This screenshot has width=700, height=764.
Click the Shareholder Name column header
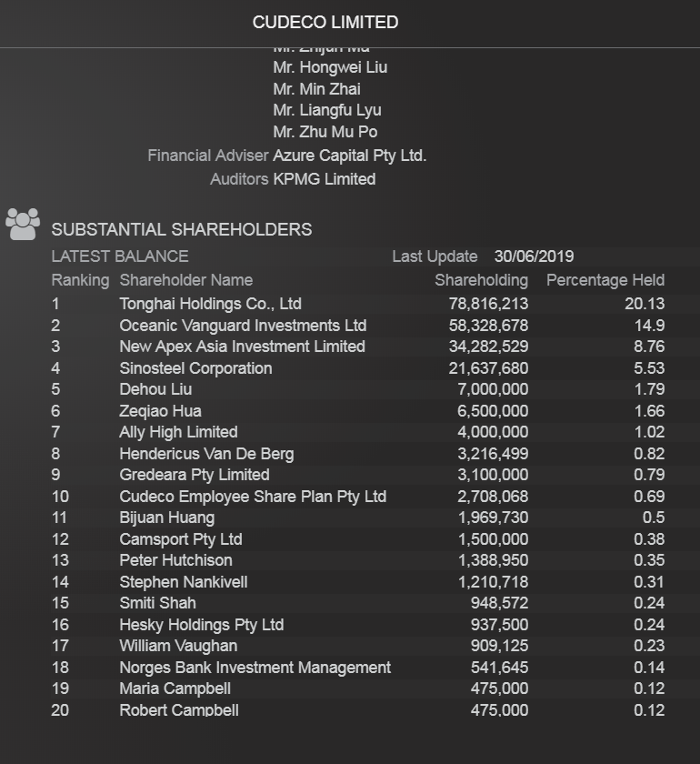click(186, 280)
